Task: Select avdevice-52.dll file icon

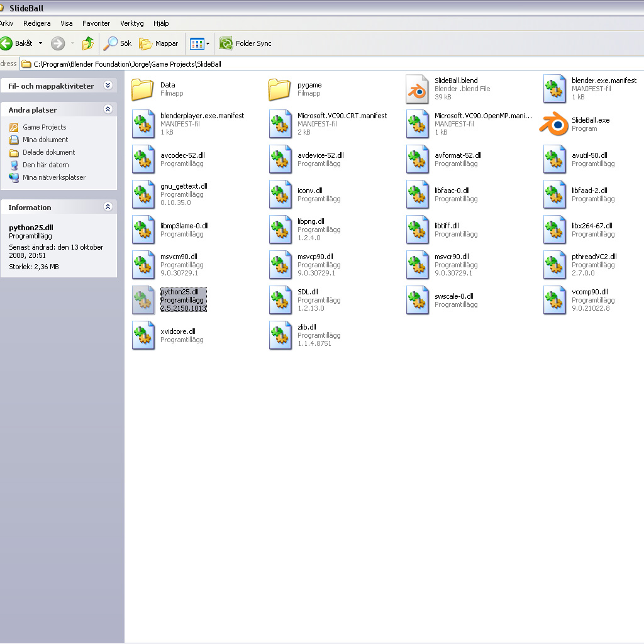Action: pos(280,159)
